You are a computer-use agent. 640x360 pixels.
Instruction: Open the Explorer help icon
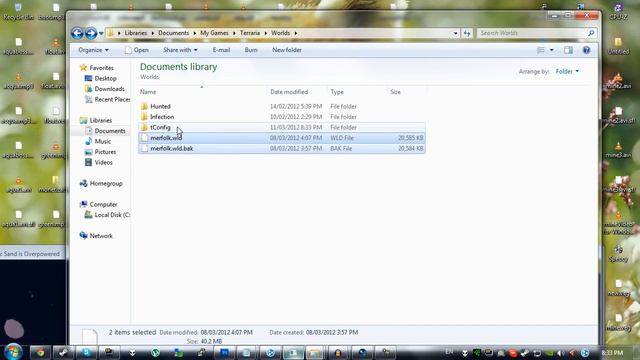[x=587, y=50]
